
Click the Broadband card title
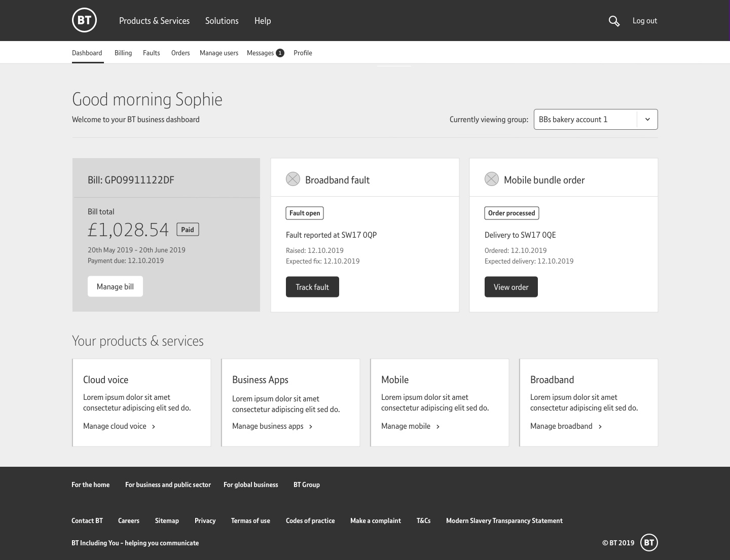(x=552, y=380)
